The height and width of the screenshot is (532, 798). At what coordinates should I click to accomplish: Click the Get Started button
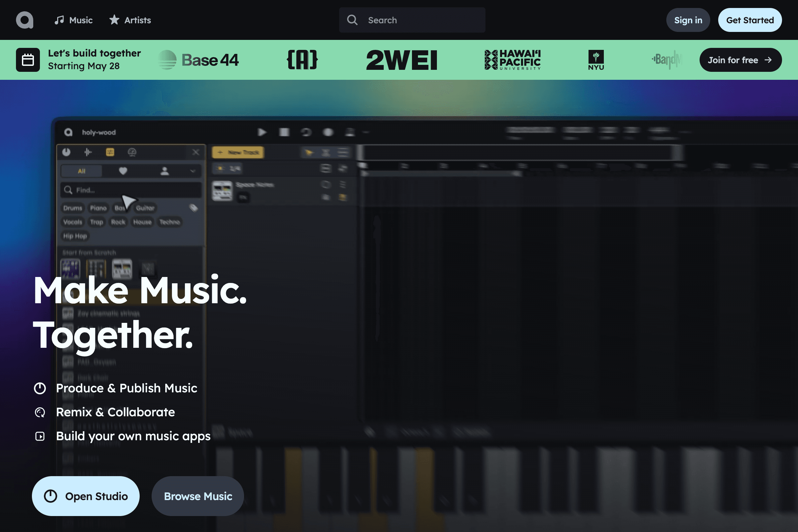[750, 20]
